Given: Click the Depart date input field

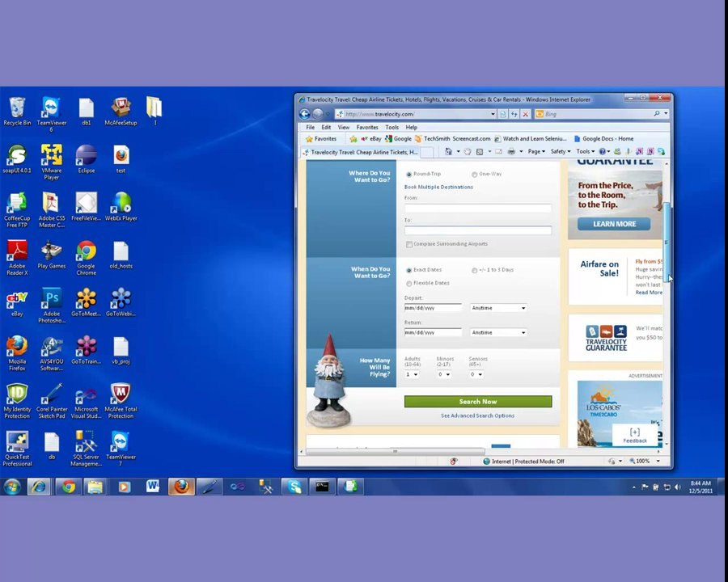Looking at the screenshot, I should (x=433, y=308).
